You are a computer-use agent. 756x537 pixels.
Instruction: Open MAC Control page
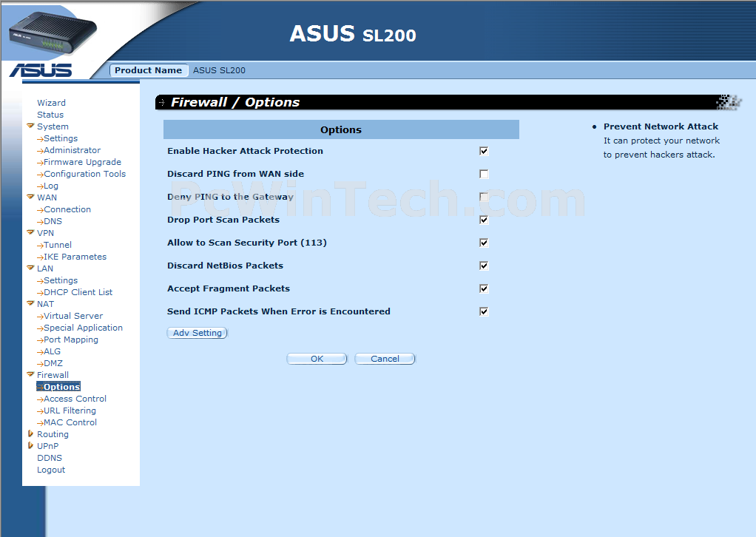[70, 422]
